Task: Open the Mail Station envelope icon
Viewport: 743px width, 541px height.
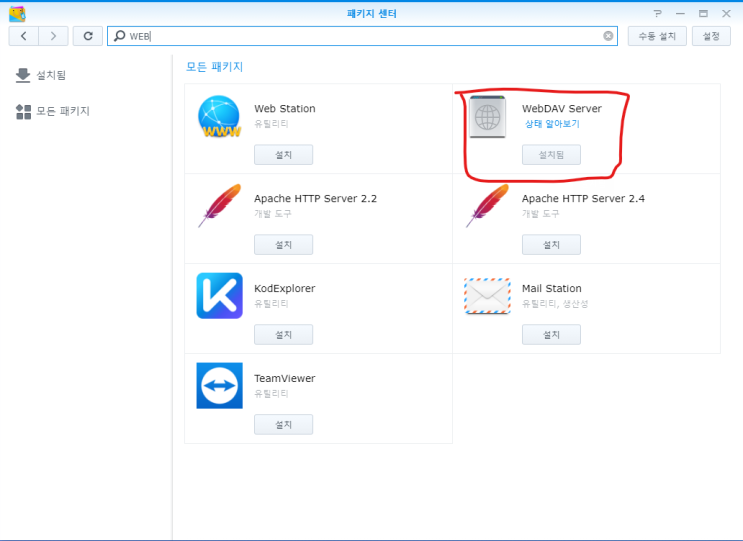Action: coord(487,296)
